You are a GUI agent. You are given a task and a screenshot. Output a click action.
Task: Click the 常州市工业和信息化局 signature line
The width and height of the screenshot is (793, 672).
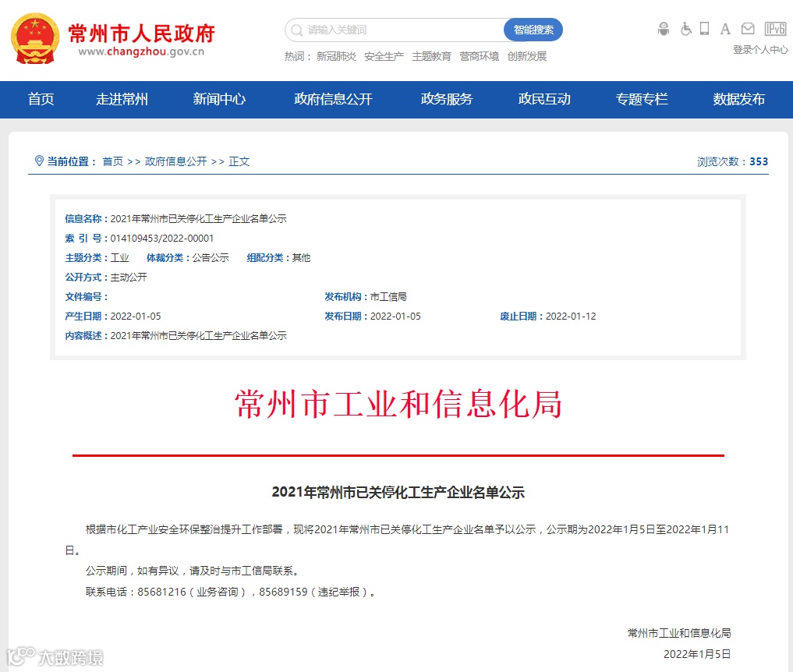[679, 633]
